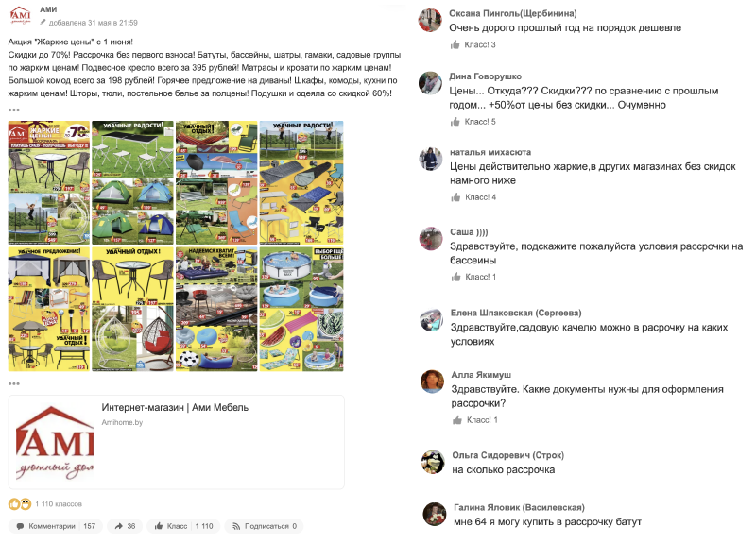Open the tents and folding table flyer thumbnail
The height and width of the screenshot is (544, 756).
[132, 182]
